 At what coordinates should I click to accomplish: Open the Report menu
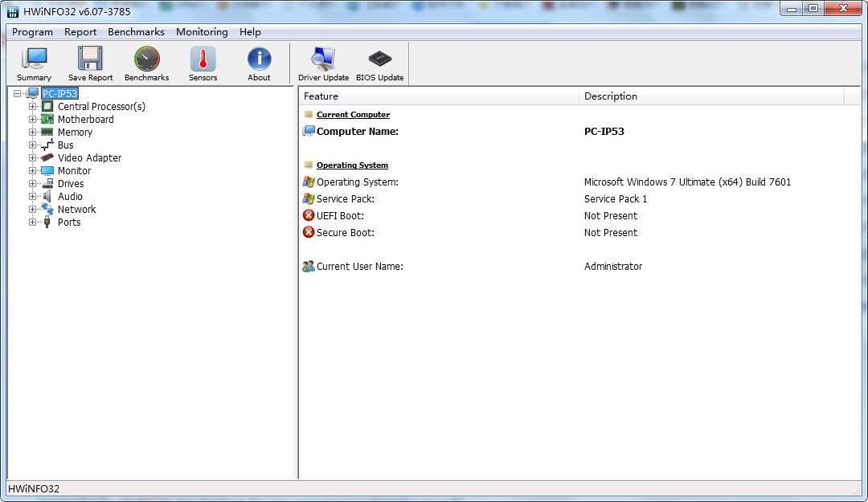80,32
